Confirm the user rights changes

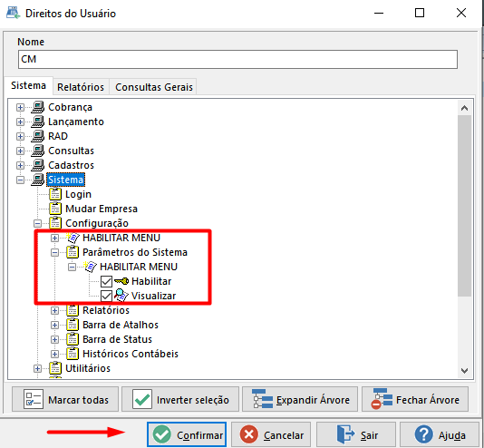click(x=187, y=434)
